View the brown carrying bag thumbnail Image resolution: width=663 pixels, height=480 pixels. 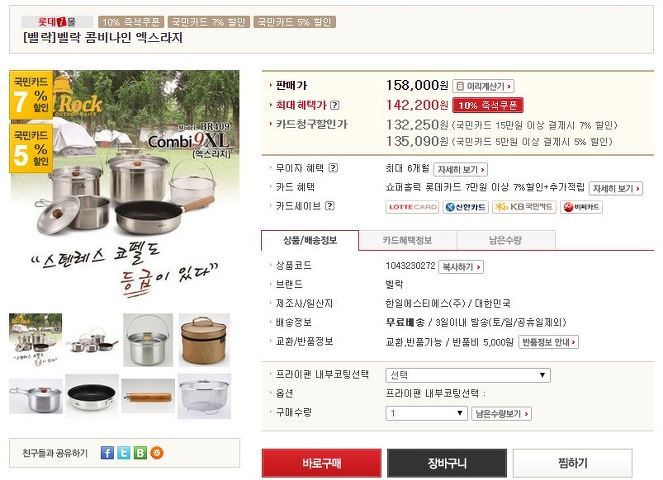pos(204,340)
